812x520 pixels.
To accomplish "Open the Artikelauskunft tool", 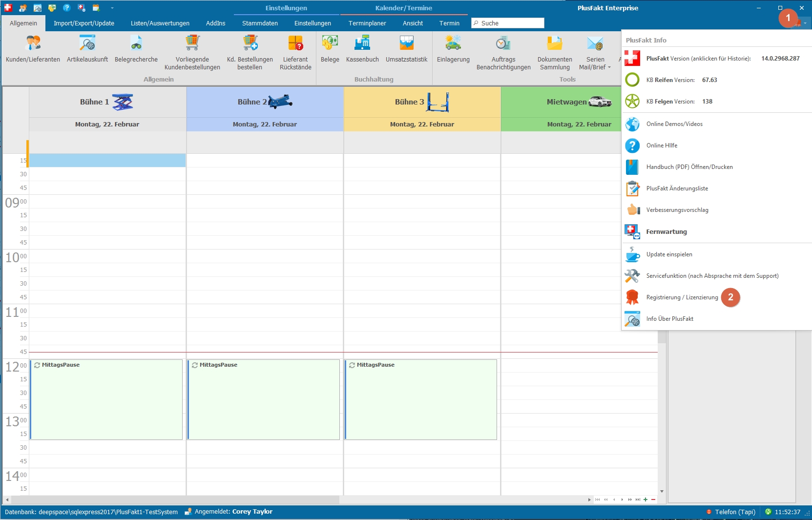I will (87, 49).
